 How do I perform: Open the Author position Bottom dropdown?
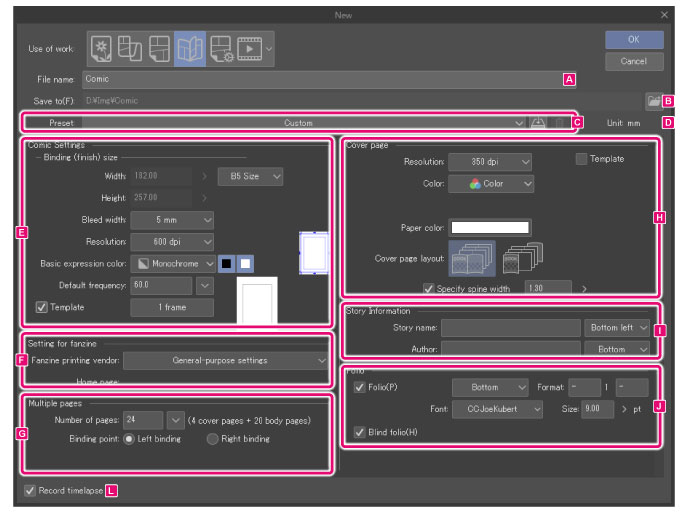[x=617, y=349]
